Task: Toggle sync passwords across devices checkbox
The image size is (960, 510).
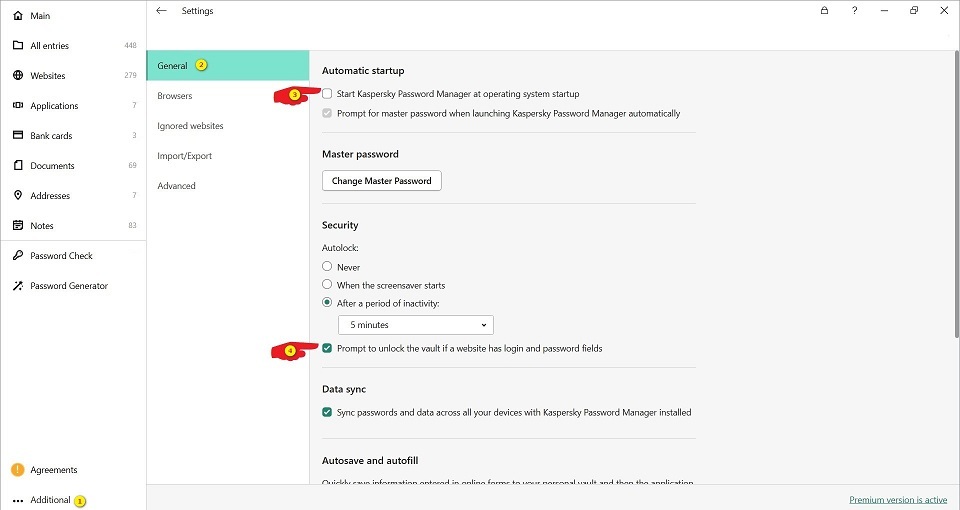Action: point(327,412)
